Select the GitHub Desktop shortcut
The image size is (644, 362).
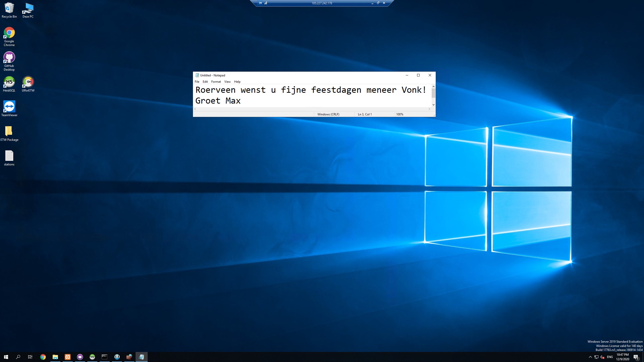tap(9, 61)
